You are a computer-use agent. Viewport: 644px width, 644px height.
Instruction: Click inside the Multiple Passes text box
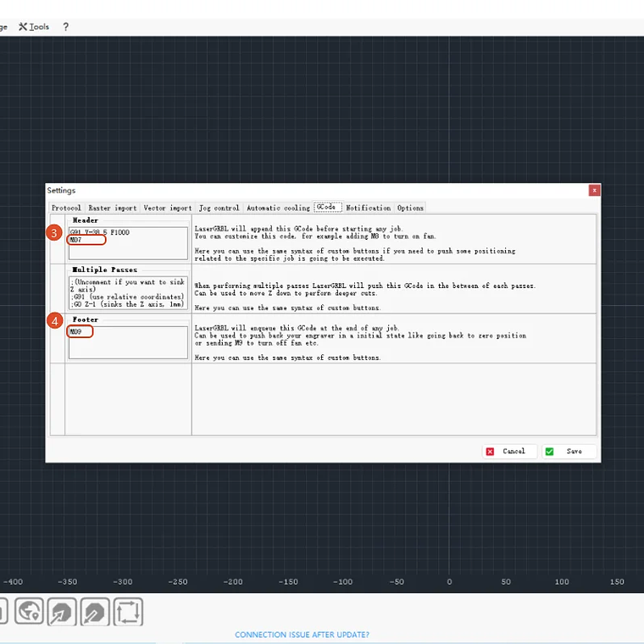click(128, 291)
